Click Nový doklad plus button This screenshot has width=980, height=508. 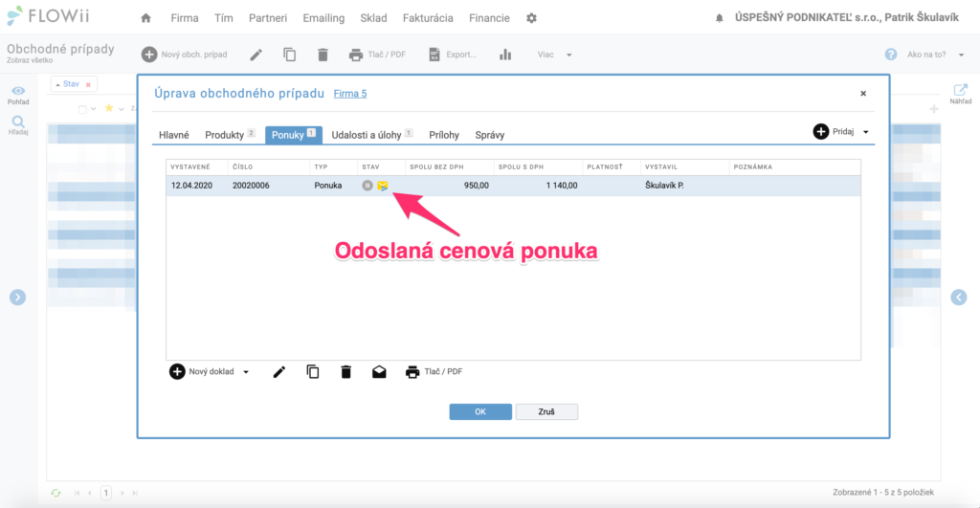(x=177, y=372)
